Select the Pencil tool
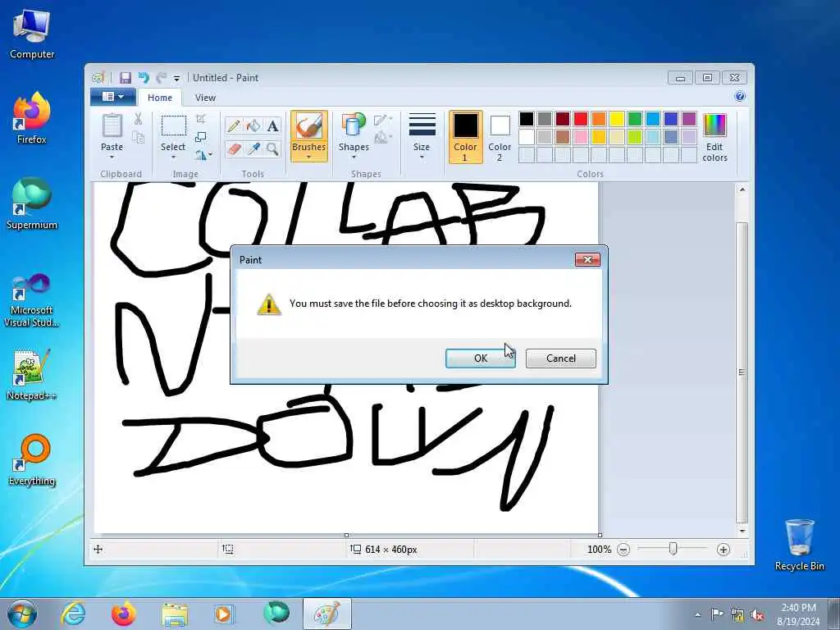The image size is (840, 630). 234,126
